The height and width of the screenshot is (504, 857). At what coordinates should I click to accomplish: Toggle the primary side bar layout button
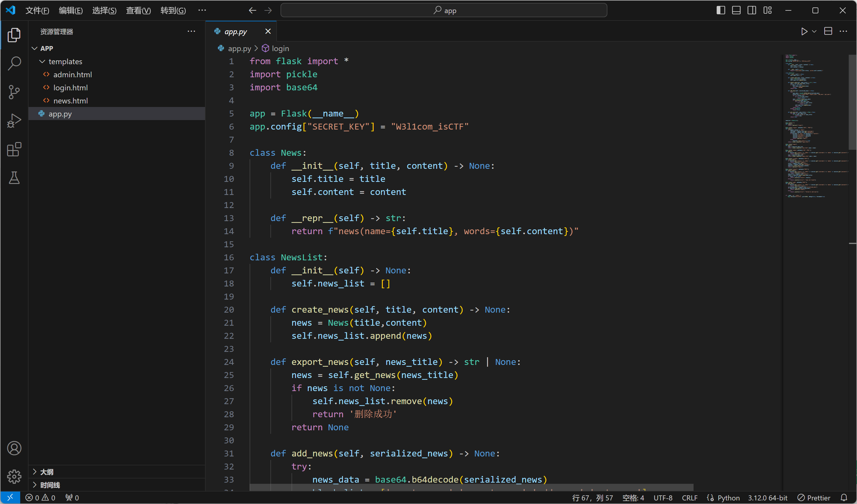[721, 10]
